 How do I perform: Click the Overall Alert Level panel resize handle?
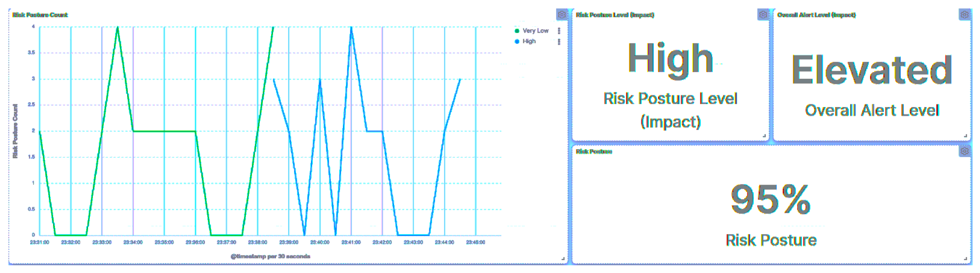click(x=965, y=136)
